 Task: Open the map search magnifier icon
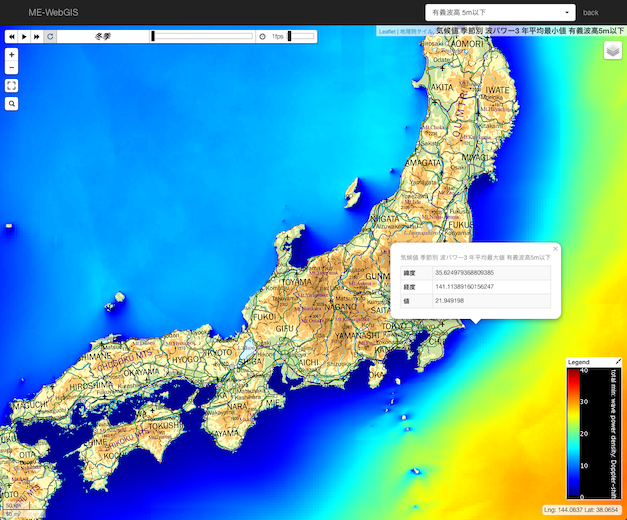[x=11, y=103]
